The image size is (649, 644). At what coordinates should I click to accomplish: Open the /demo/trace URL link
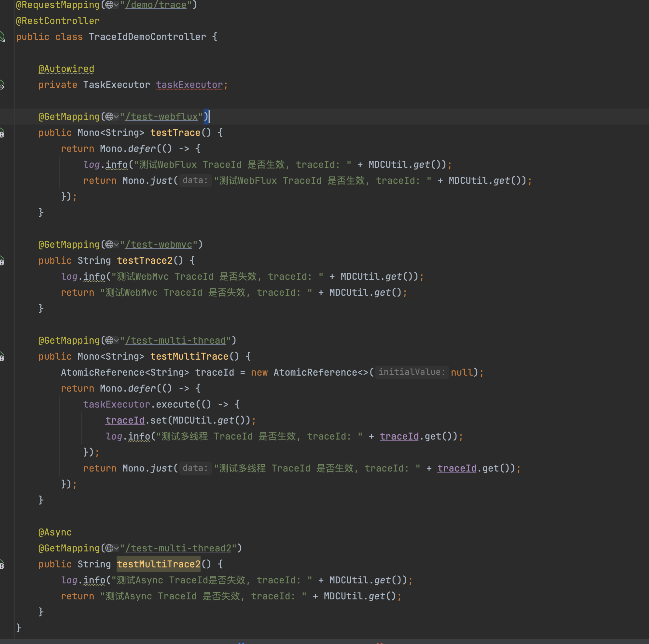(x=156, y=5)
